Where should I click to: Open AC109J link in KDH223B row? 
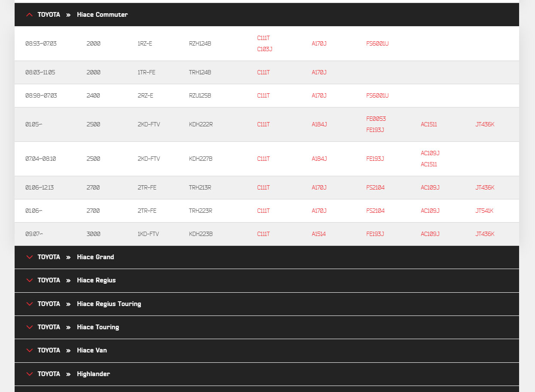430,234
